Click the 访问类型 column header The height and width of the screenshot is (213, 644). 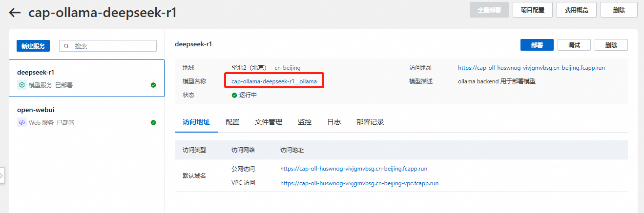(194, 150)
